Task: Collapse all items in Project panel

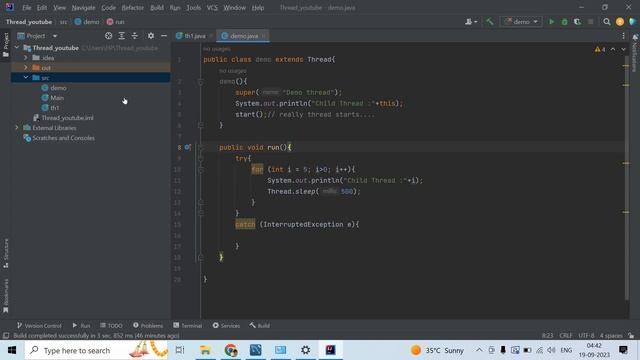Action: click(135, 36)
